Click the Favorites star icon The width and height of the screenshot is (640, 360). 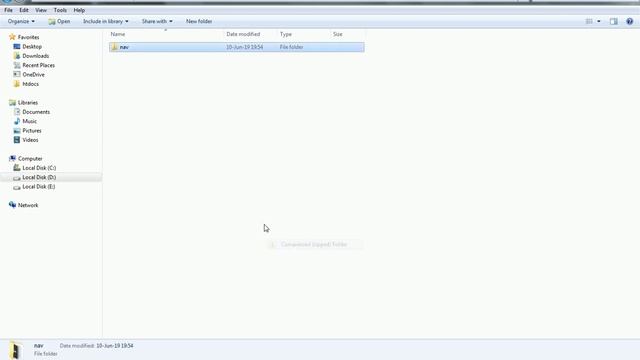coord(12,37)
